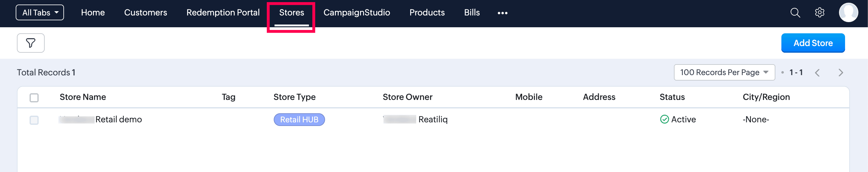Open the Bills tab
The height and width of the screenshot is (172, 868).
472,12
